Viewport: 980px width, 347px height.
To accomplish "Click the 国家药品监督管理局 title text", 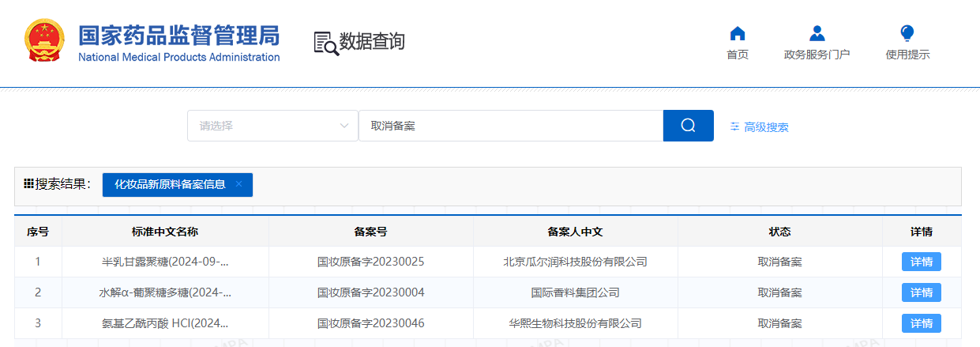I will (179, 36).
